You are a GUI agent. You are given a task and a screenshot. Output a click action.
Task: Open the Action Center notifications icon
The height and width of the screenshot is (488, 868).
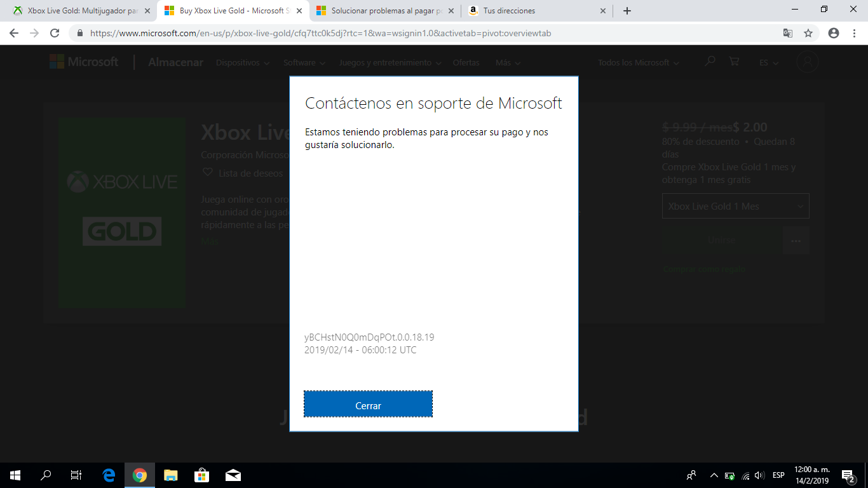(x=848, y=475)
